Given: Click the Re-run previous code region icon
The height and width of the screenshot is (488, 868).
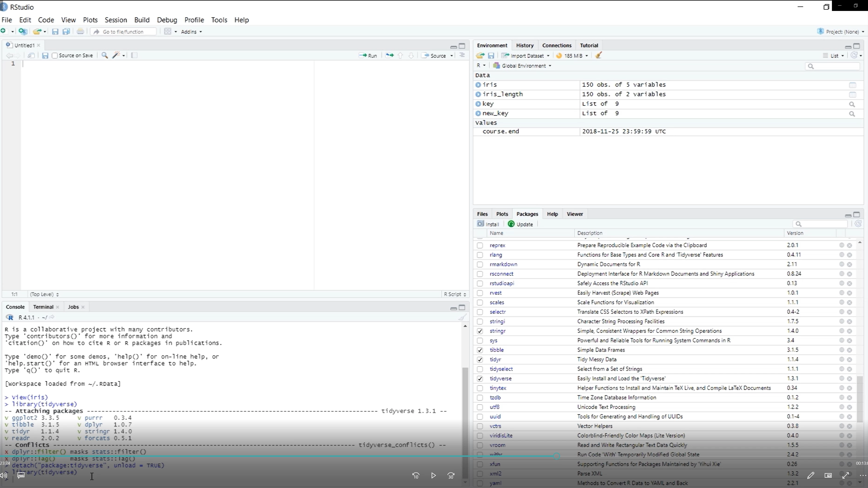Looking at the screenshot, I should pos(389,55).
